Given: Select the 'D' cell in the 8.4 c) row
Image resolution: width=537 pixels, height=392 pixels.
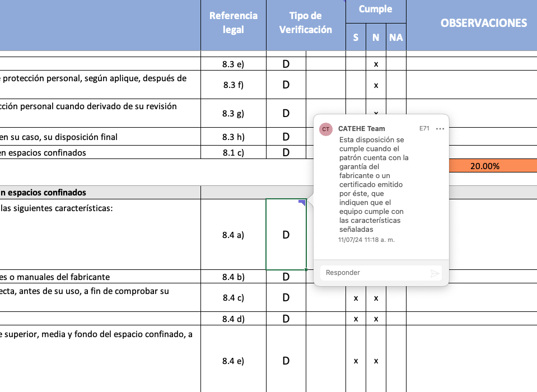Looking at the screenshot, I should point(286,298).
